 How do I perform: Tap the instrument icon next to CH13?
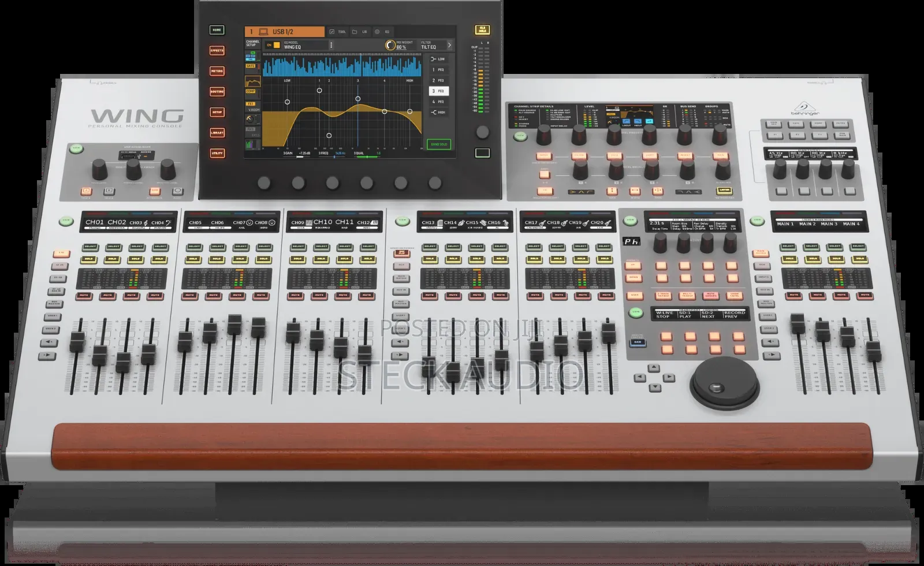tap(439, 222)
